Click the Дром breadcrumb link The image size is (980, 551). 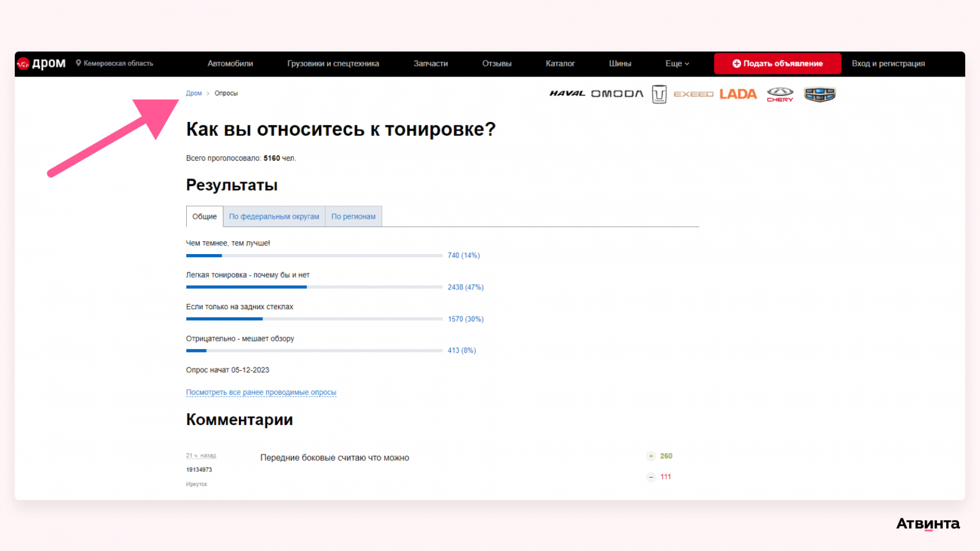point(194,94)
